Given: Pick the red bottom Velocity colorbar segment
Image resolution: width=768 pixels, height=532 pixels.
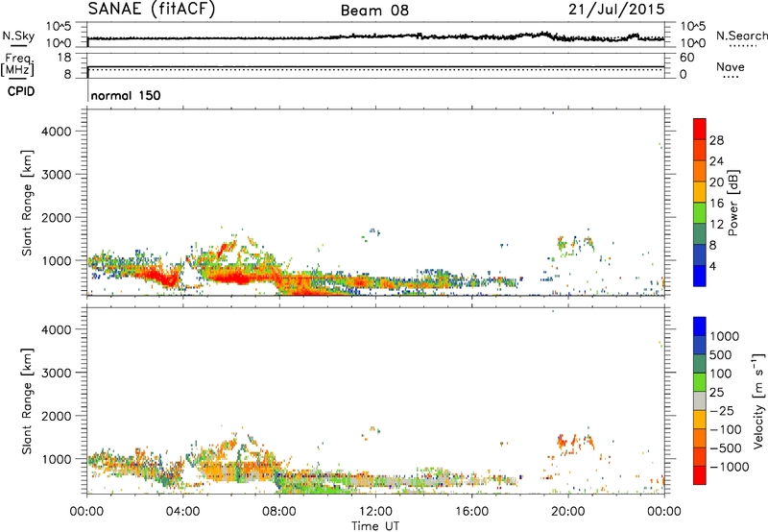Looking at the screenshot, I should pyautogui.click(x=700, y=475).
